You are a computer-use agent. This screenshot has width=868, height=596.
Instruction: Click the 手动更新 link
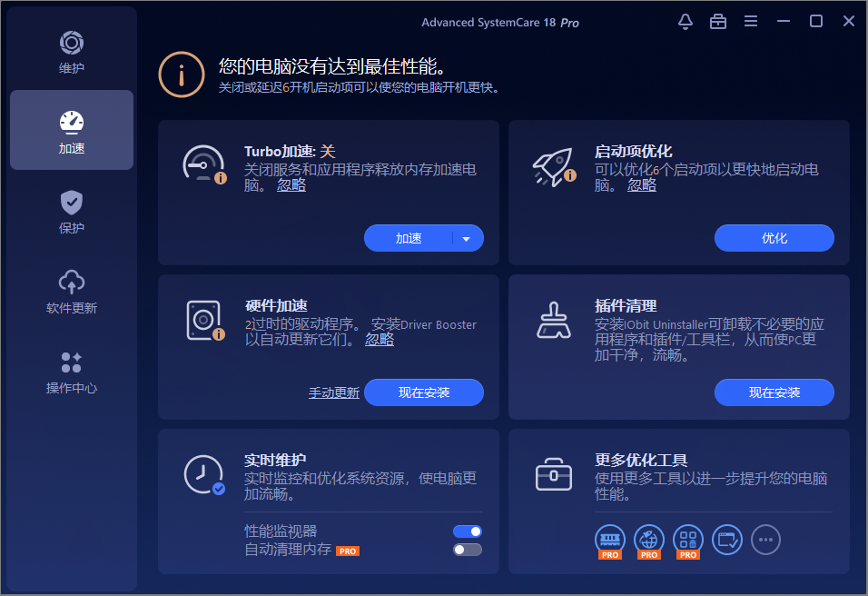click(334, 392)
